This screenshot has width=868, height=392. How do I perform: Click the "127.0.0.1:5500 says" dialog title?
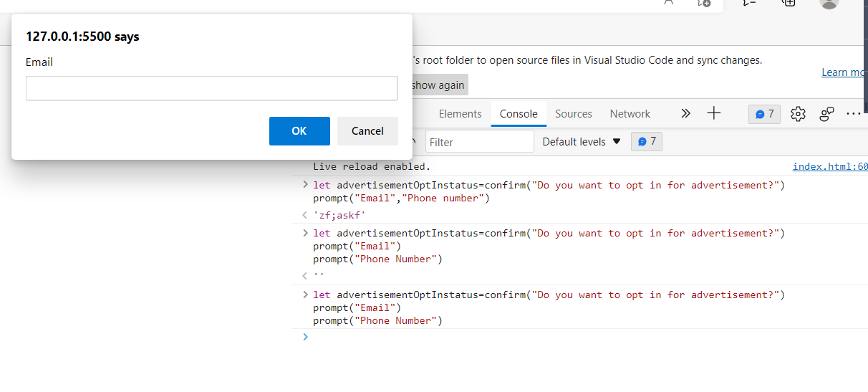82,37
